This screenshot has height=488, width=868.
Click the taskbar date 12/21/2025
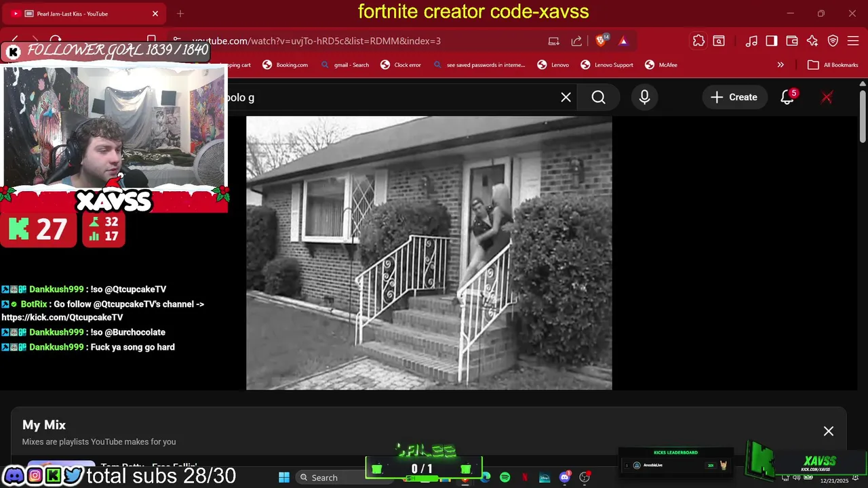pos(834,481)
